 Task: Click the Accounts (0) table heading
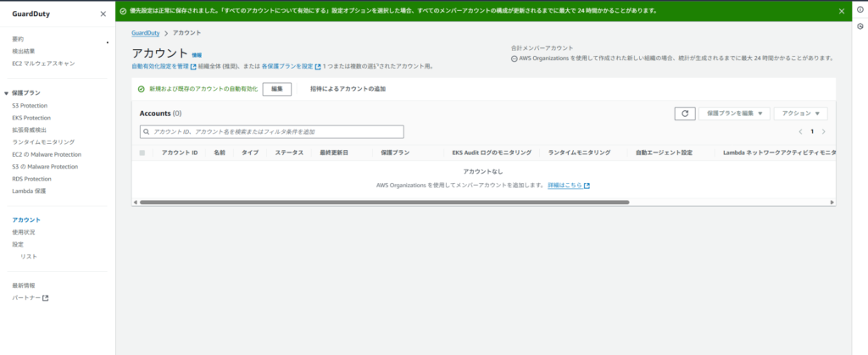click(160, 114)
